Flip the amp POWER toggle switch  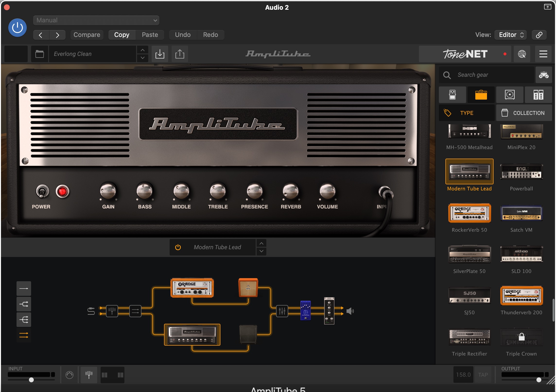coord(42,191)
